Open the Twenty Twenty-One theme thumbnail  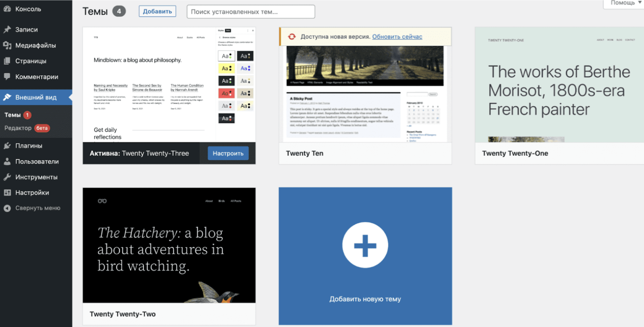tap(559, 85)
